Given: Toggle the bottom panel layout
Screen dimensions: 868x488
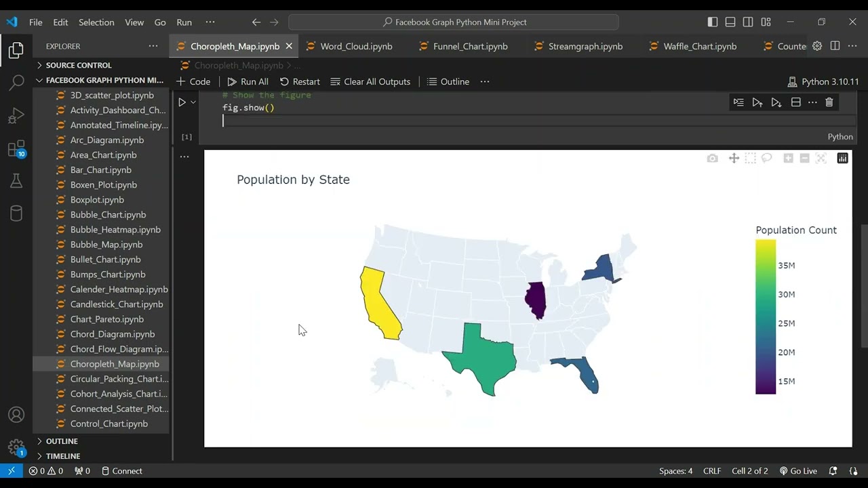Looking at the screenshot, I should [x=730, y=22].
